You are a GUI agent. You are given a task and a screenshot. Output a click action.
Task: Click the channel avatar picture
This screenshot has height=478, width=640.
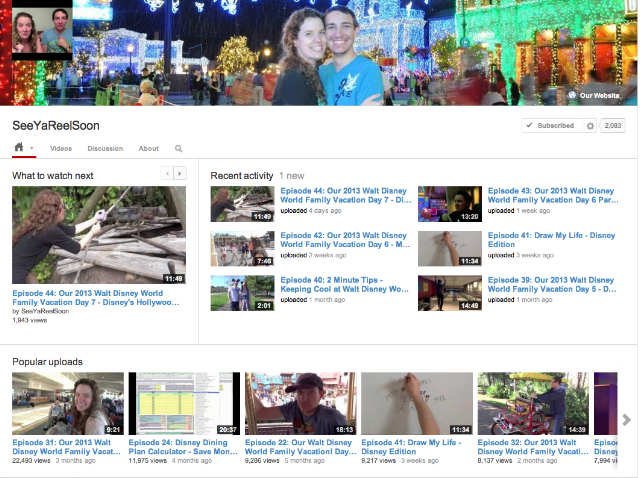click(42, 31)
